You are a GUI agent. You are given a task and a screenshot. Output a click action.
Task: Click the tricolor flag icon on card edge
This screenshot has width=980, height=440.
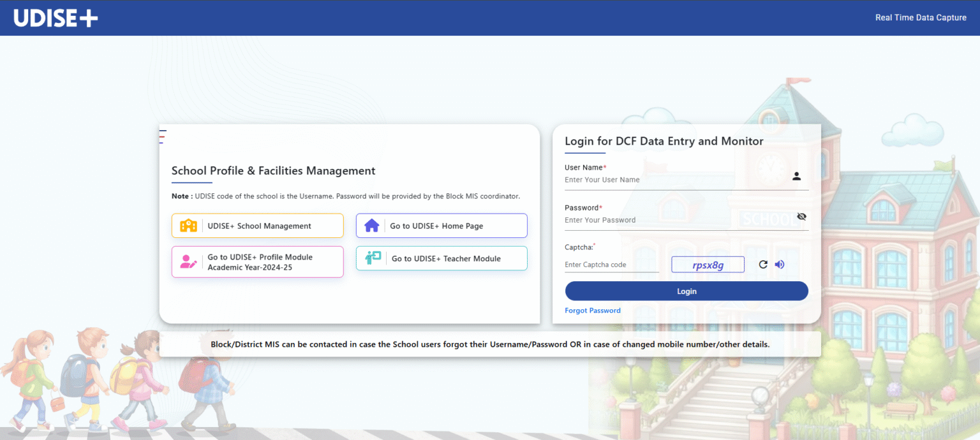point(161,136)
